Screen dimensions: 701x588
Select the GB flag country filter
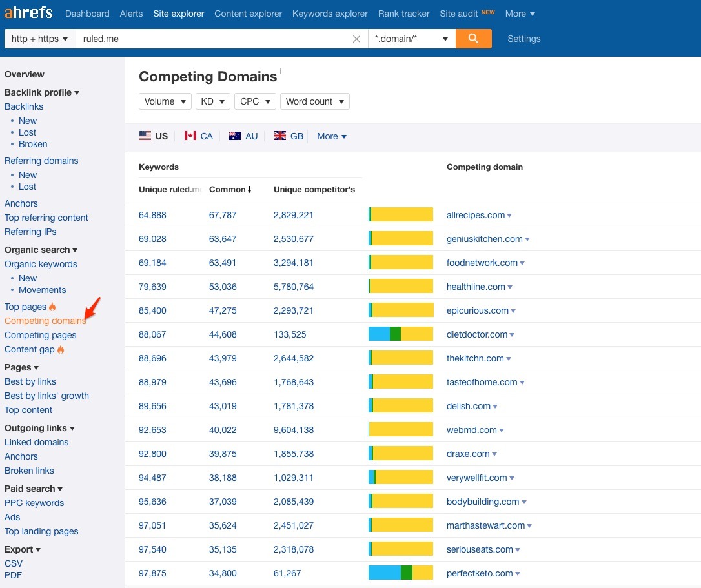click(289, 136)
